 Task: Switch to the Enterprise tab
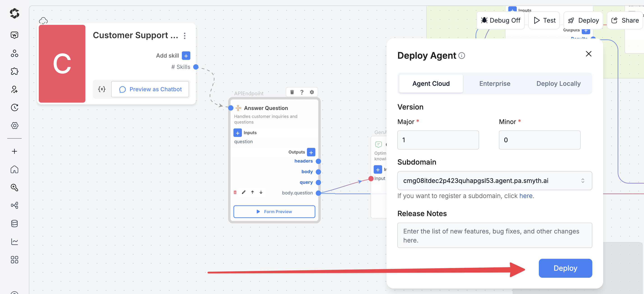pos(494,84)
